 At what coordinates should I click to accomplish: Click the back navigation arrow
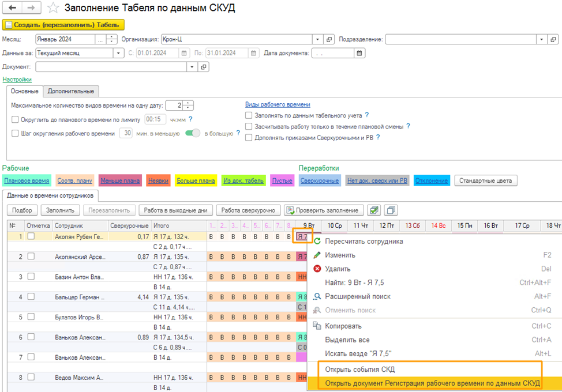pos(12,8)
